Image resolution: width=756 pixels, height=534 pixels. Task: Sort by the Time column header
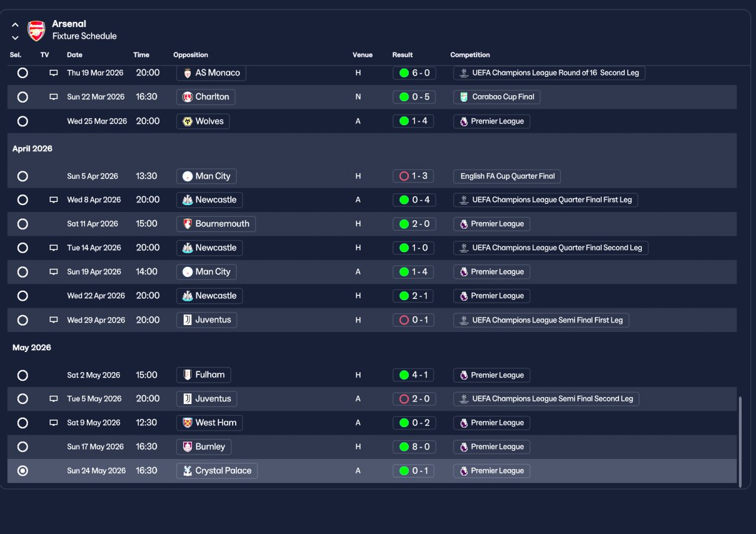[141, 55]
